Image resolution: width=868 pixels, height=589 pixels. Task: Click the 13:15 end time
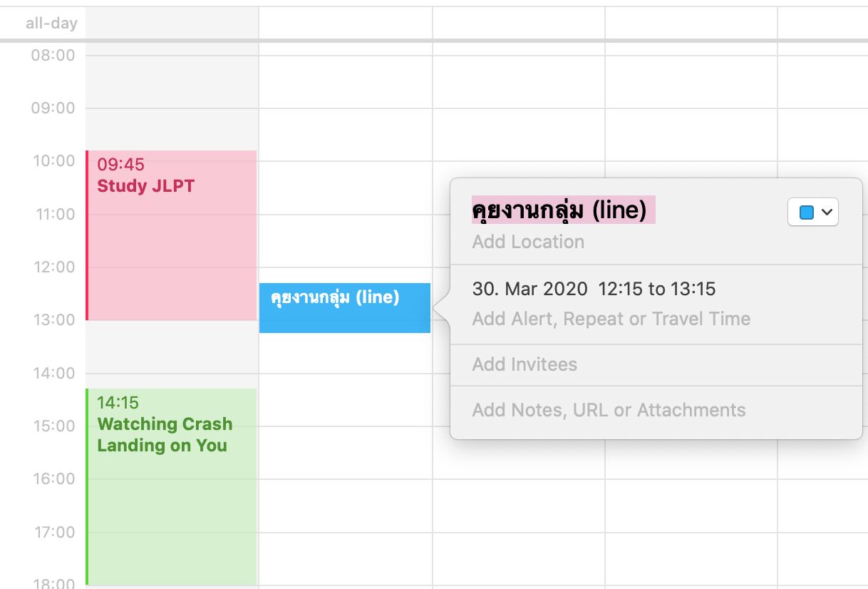pos(693,289)
